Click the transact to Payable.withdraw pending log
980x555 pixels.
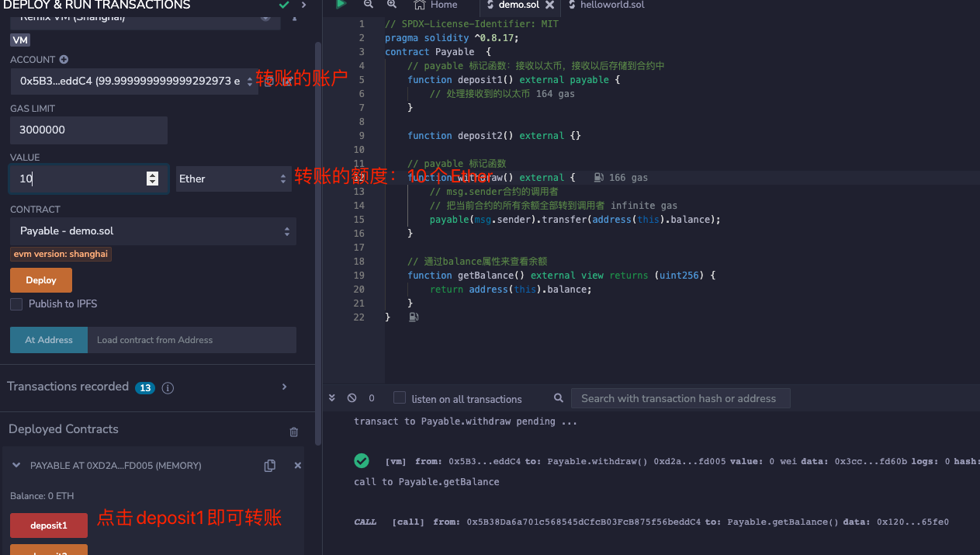[x=466, y=421]
